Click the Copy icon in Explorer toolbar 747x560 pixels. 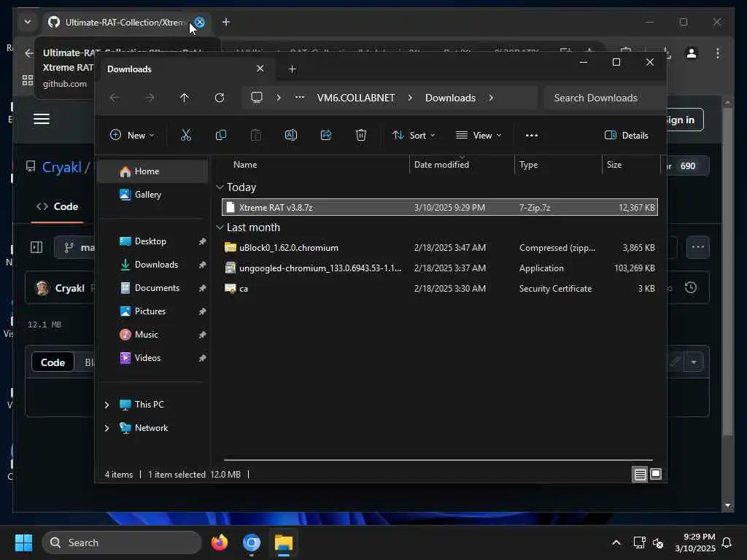pos(220,135)
